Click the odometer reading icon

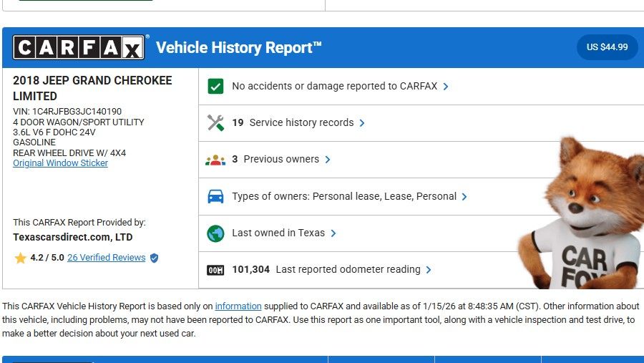click(x=215, y=270)
